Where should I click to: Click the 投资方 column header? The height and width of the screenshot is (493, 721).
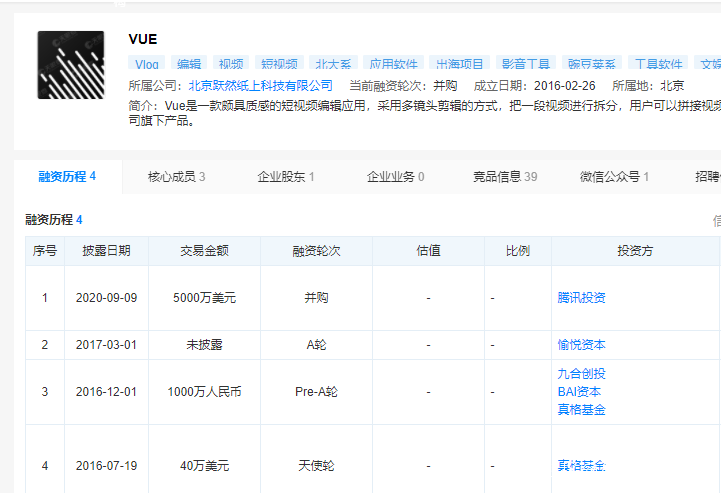(635, 251)
